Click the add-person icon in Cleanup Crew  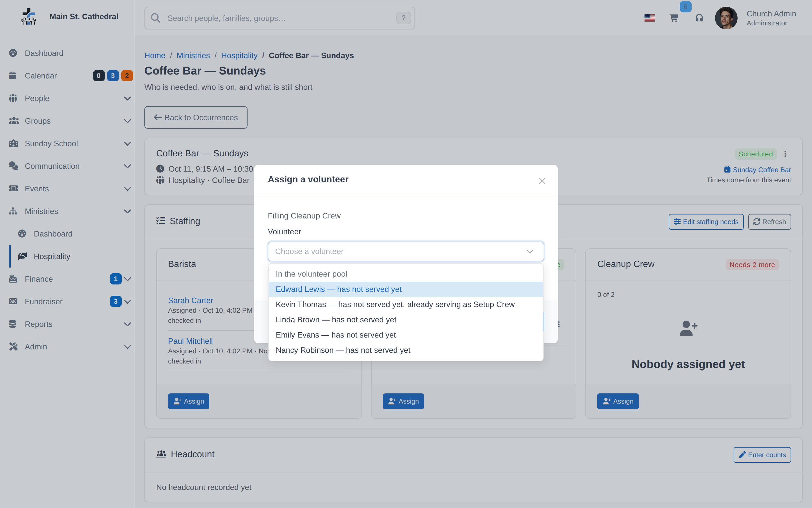pos(688,328)
